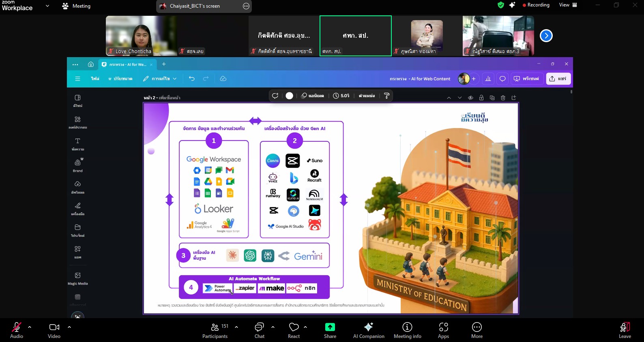Open the Magic Media sidebar panel
The image size is (644, 342).
[77, 278]
